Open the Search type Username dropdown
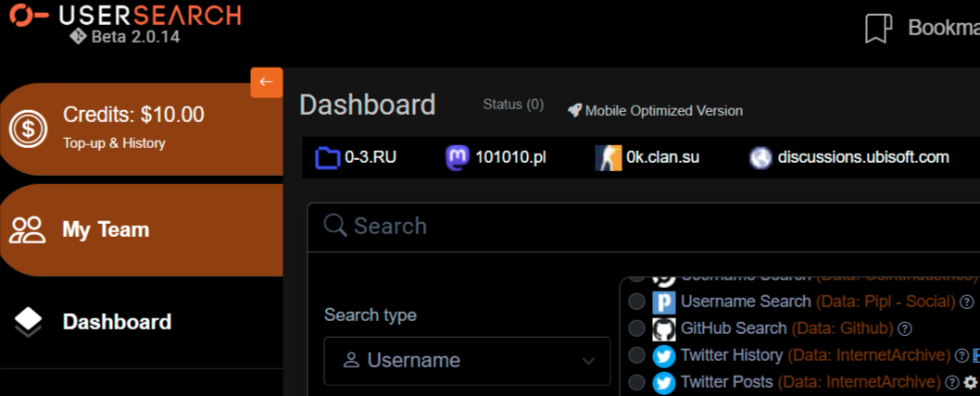The width and height of the screenshot is (980, 396). point(467,361)
